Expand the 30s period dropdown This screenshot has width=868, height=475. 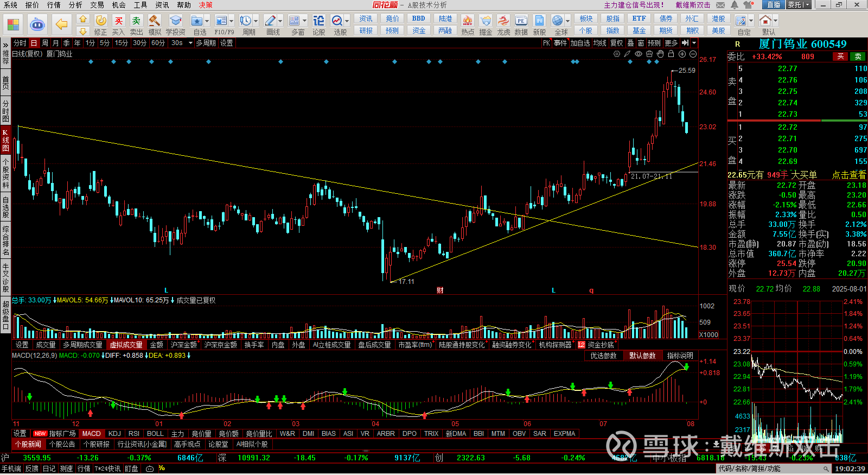[190, 43]
